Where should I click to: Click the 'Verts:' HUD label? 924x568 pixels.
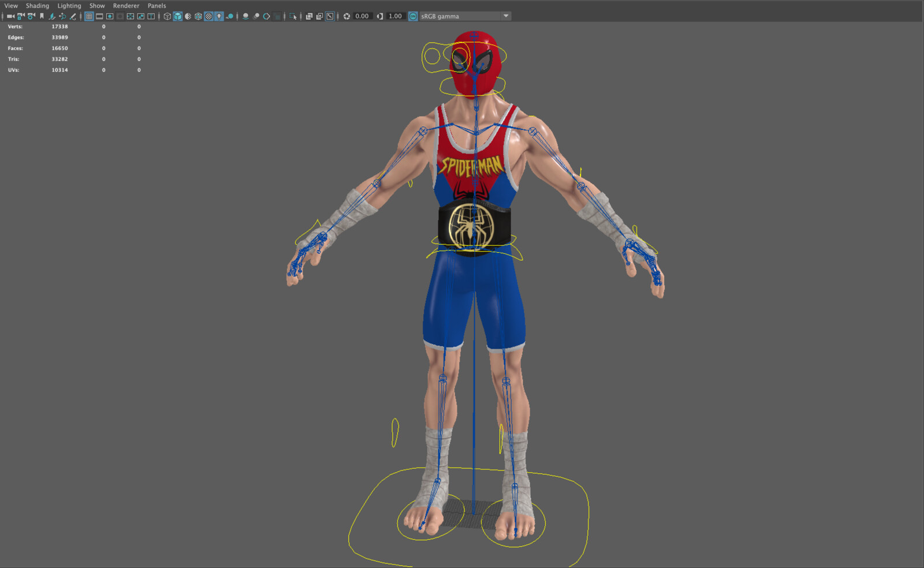[x=15, y=27]
